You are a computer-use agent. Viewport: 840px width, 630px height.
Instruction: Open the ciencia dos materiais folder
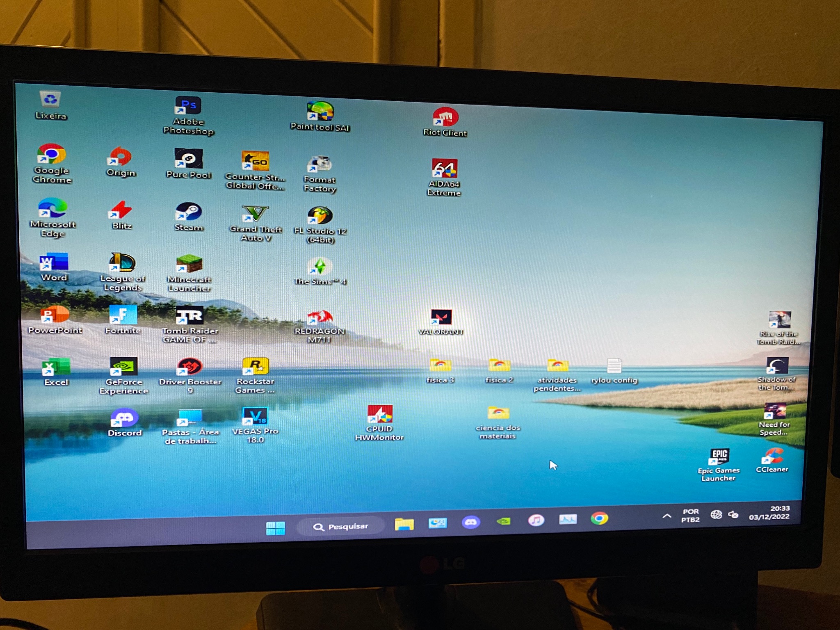(x=498, y=422)
